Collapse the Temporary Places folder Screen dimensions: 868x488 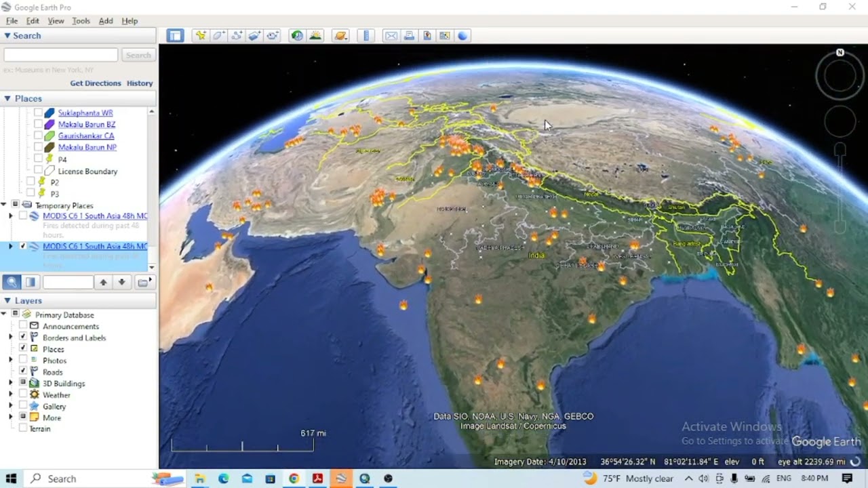coord(5,204)
